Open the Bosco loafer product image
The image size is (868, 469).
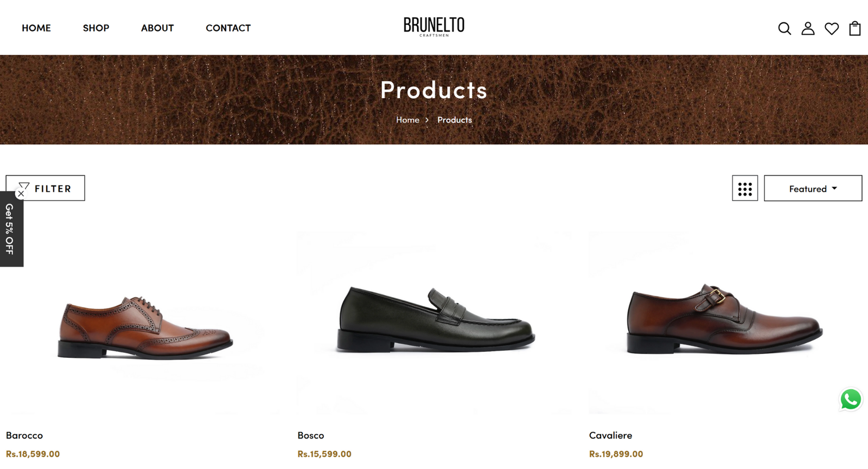[x=435, y=323]
